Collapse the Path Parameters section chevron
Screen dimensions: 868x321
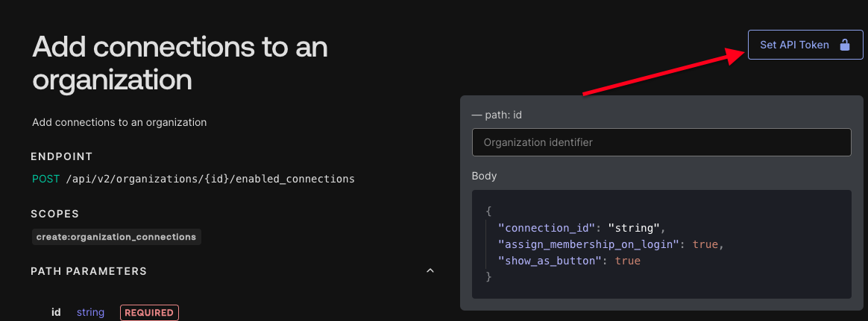click(430, 271)
